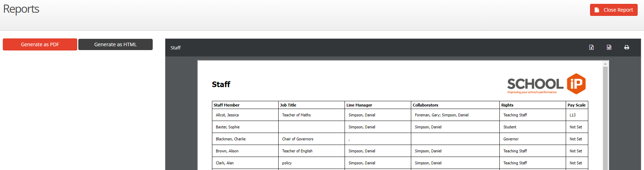Click the Chair of Governors job title cell
The image size is (644, 170).
click(298, 139)
